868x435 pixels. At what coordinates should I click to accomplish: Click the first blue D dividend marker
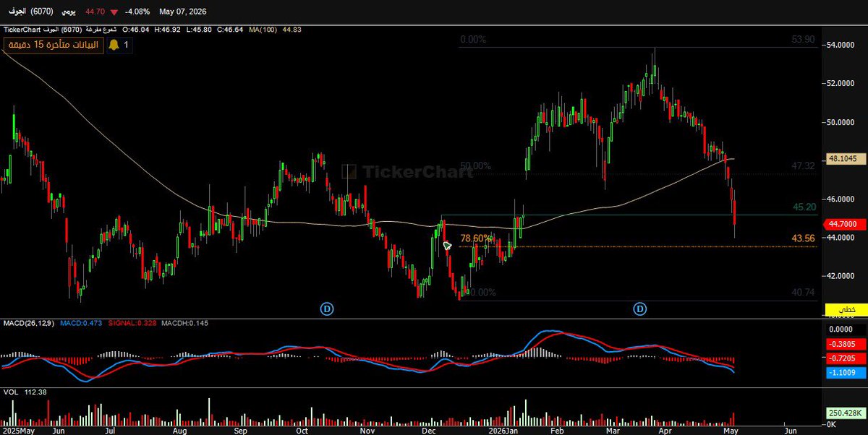point(327,309)
